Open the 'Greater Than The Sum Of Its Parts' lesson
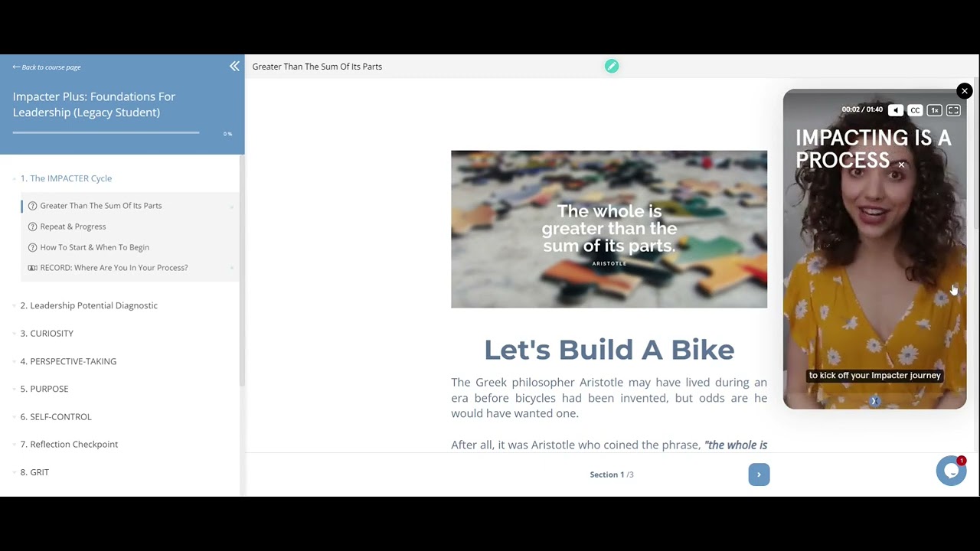Screen dimensions: 980x551 pos(101,206)
